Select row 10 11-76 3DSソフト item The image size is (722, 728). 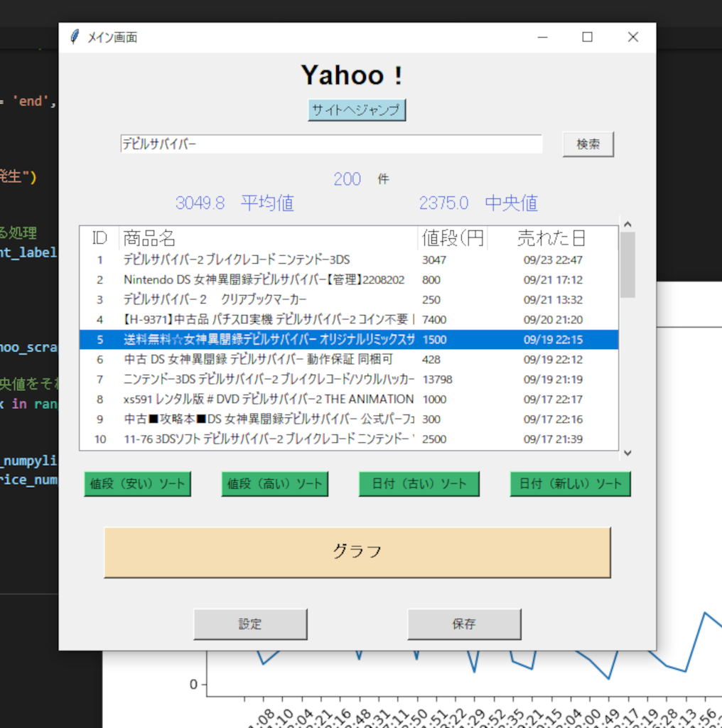tap(349, 439)
